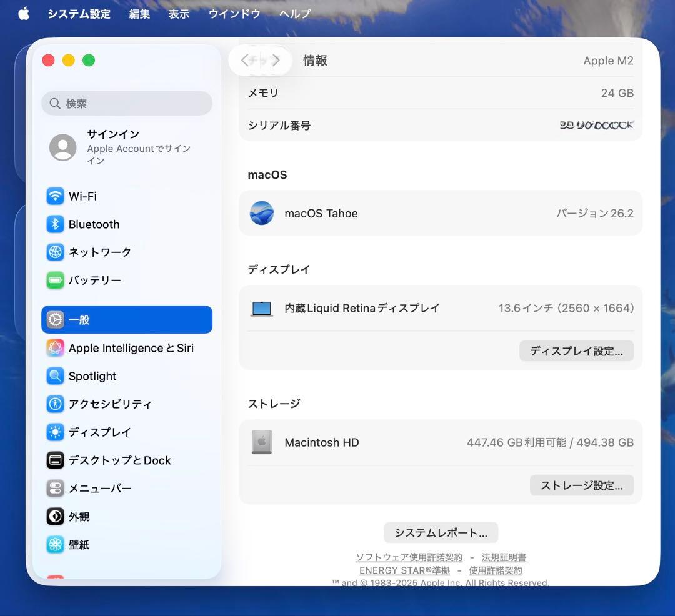This screenshot has width=675, height=616.
Task: Open Apple Intelligence と Siri icon
Action: point(55,347)
